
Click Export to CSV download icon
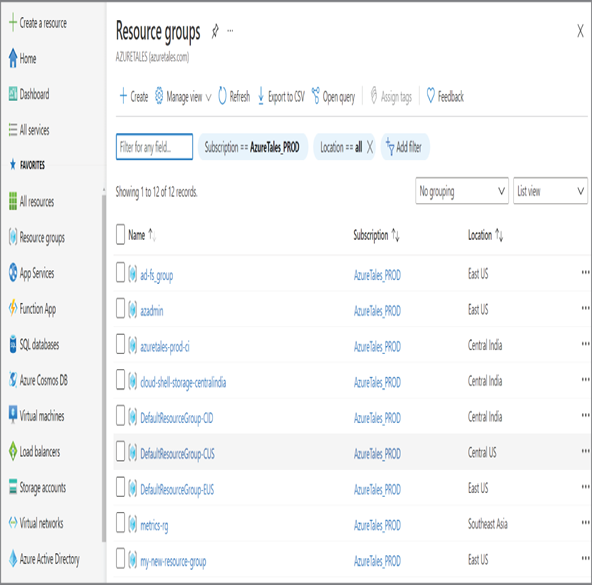click(x=261, y=96)
